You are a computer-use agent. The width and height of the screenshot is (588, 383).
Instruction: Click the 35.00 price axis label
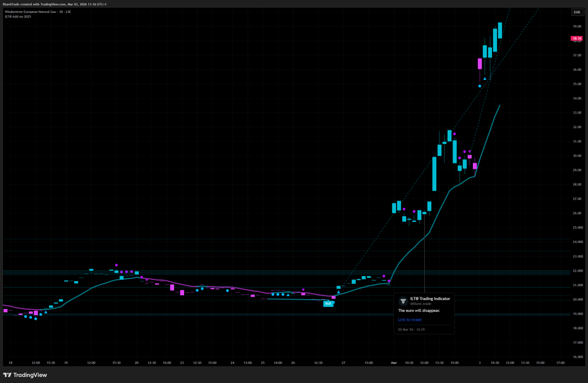pos(576,84)
